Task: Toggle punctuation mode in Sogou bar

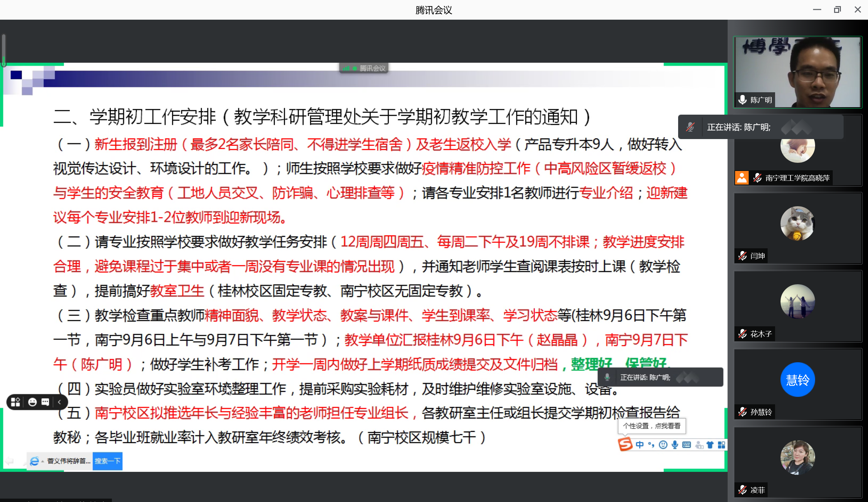Action: pyautogui.click(x=651, y=445)
